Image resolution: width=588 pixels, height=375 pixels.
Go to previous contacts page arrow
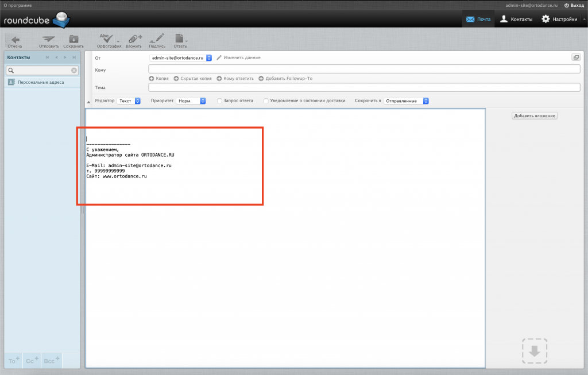56,57
